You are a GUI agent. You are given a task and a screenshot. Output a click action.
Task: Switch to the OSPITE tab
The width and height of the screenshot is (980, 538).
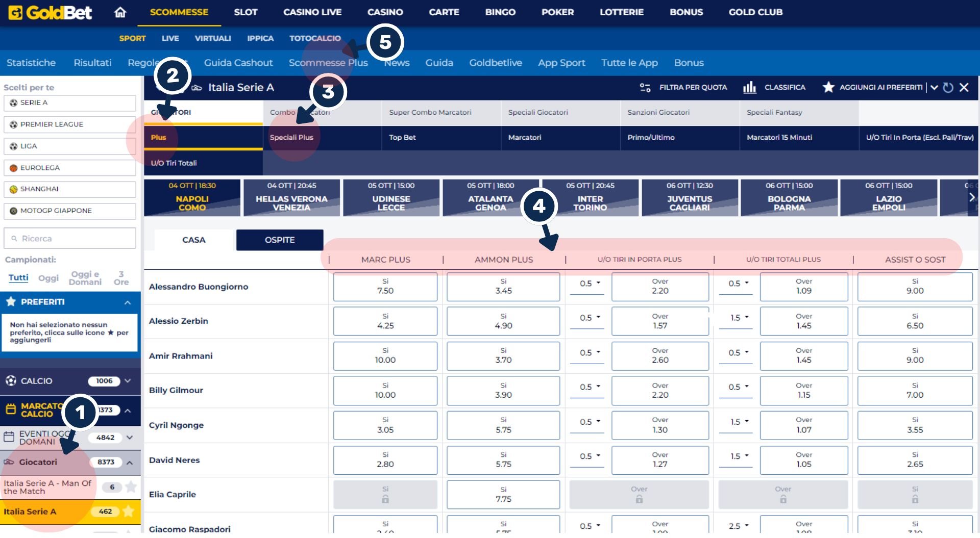click(279, 240)
